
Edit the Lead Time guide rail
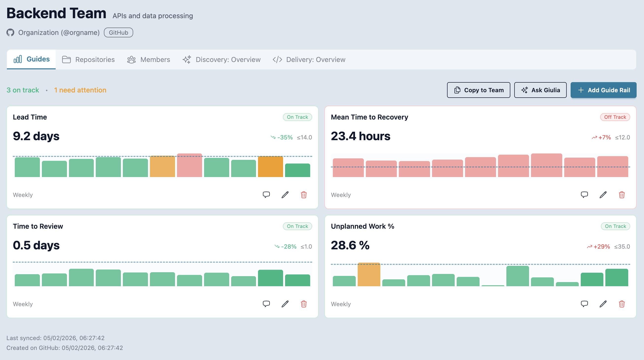click(285, 195)
